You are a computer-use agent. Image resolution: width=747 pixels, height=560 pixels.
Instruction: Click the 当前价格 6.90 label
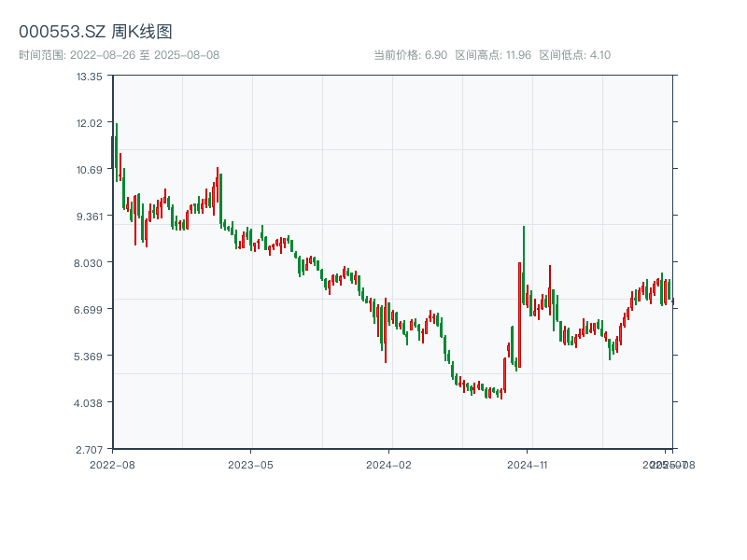[x=410, y=55]
